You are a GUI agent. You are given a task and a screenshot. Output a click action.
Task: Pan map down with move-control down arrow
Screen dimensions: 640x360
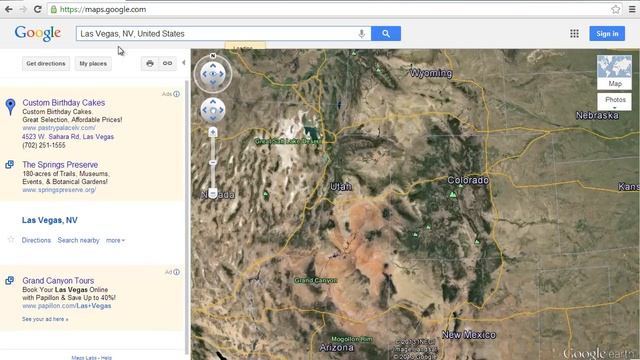coord(213,118)
